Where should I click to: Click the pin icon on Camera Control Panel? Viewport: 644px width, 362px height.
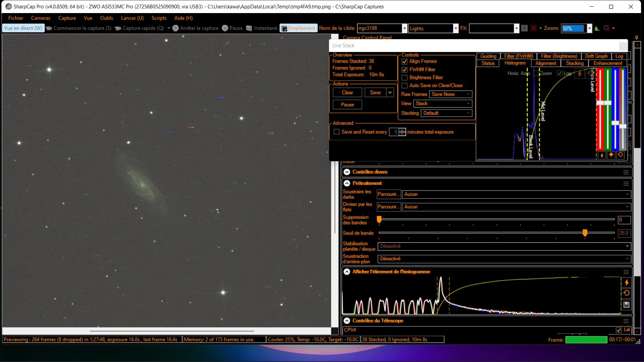(x=636, y=38)
